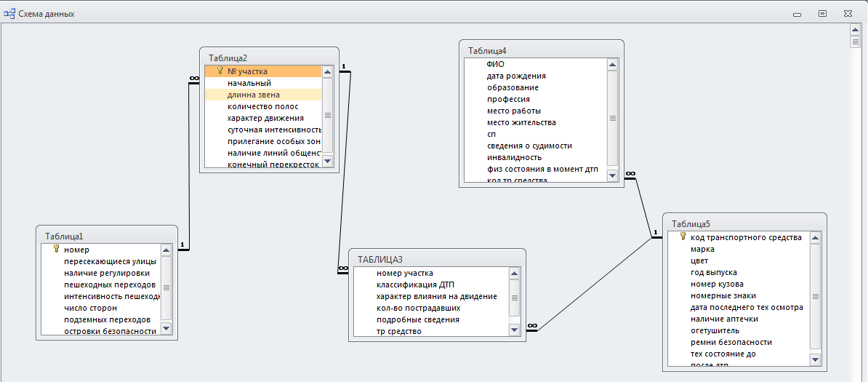Close the Схема данных window

(848, 13)
